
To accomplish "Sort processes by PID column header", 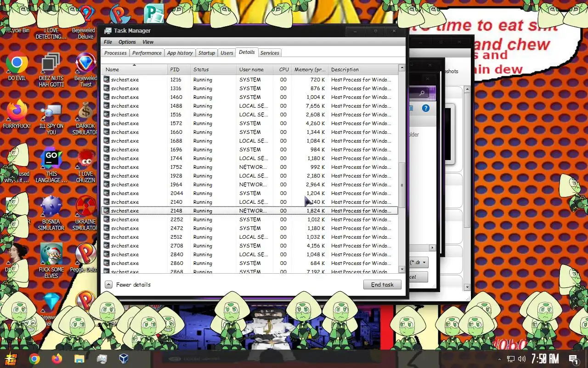I will 179,69.
